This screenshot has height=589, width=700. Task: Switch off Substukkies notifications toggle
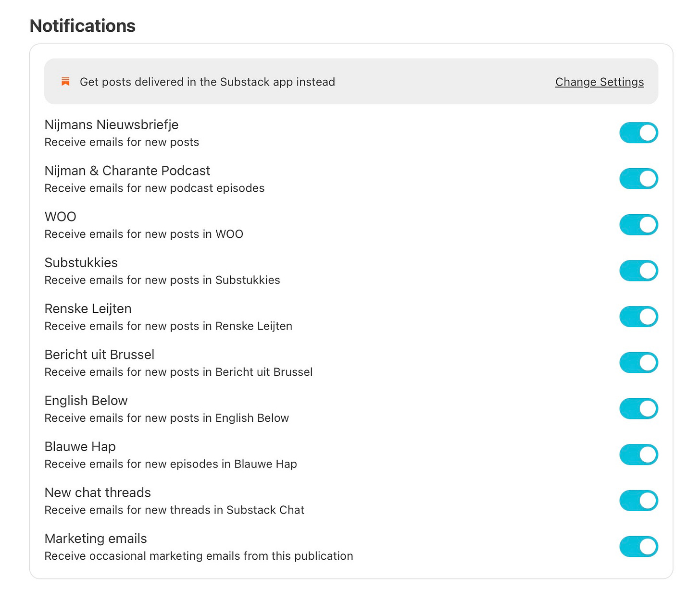(638, 270)
